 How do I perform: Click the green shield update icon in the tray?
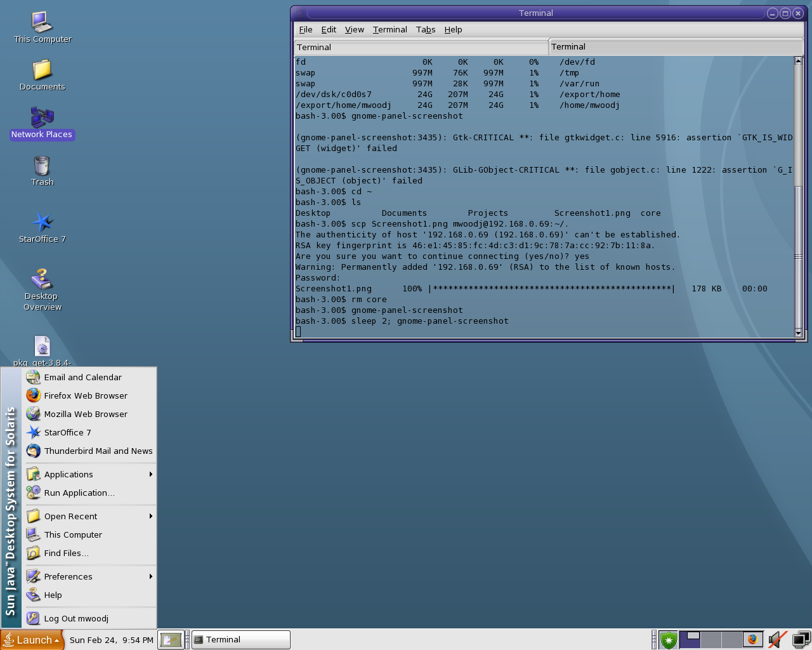click(x=668, y=639)
